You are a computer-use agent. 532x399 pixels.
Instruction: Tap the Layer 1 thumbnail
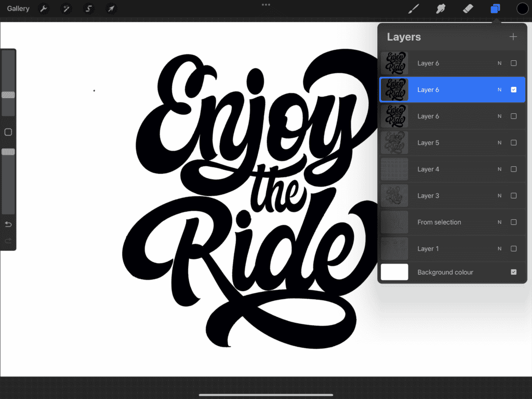click(394, 248)
